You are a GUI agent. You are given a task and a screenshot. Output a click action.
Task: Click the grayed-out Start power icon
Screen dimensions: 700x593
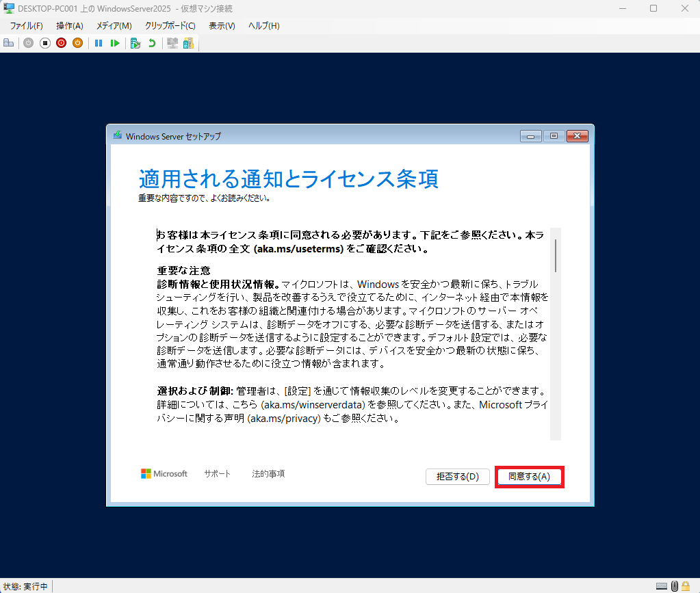coord(28,43)
